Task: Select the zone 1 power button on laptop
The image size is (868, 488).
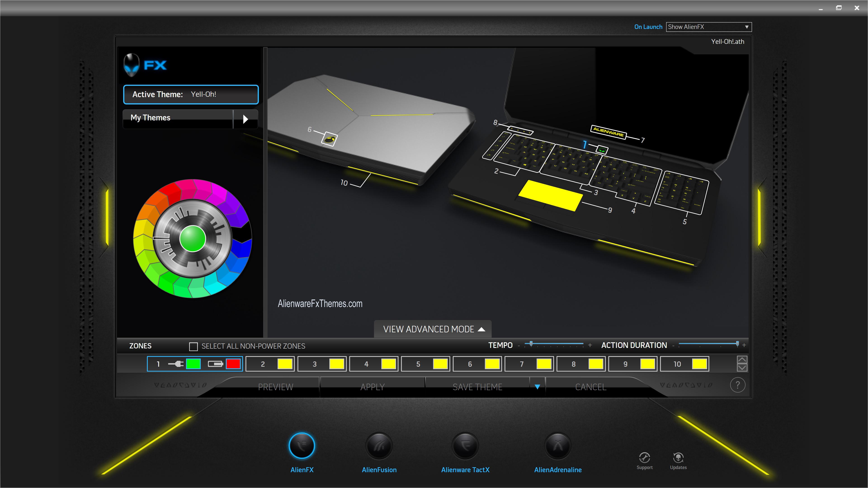Action: [602, 150]
